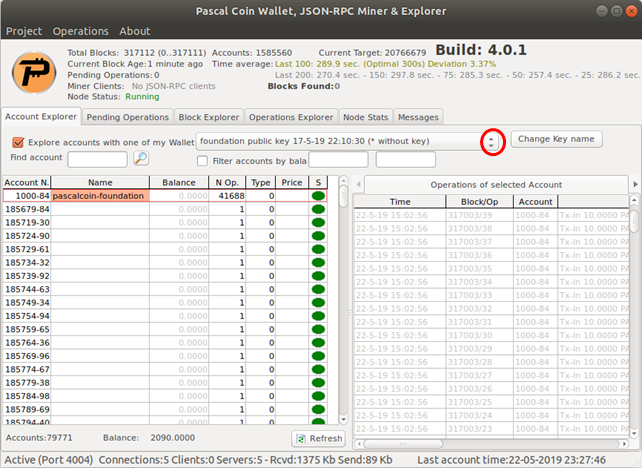The image size is (643, 469).
Task: Click operations table vertical scrollbar thumb
Action: click(634, 221)
